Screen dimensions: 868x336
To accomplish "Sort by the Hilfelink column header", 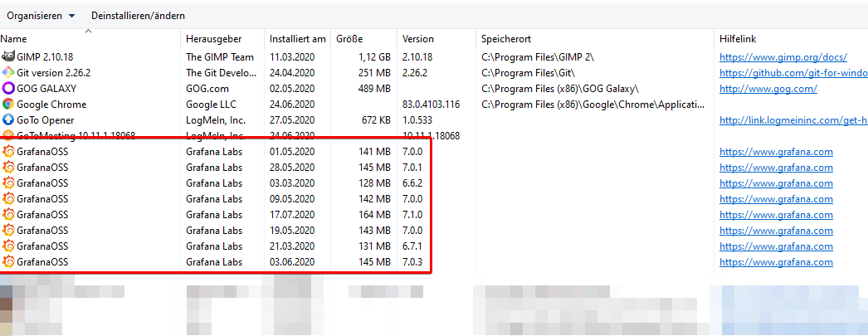I will point(738,39).
